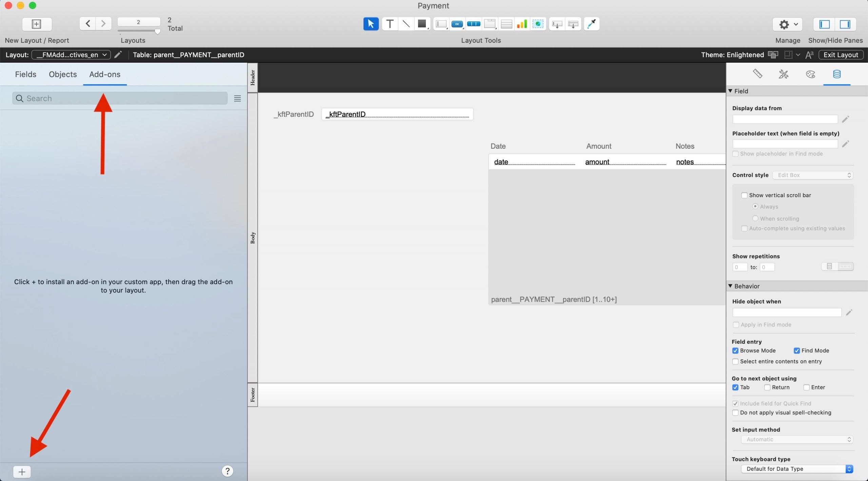868x481 pixels.
Task: Click the Part tool insert icon
Action: 573,24
